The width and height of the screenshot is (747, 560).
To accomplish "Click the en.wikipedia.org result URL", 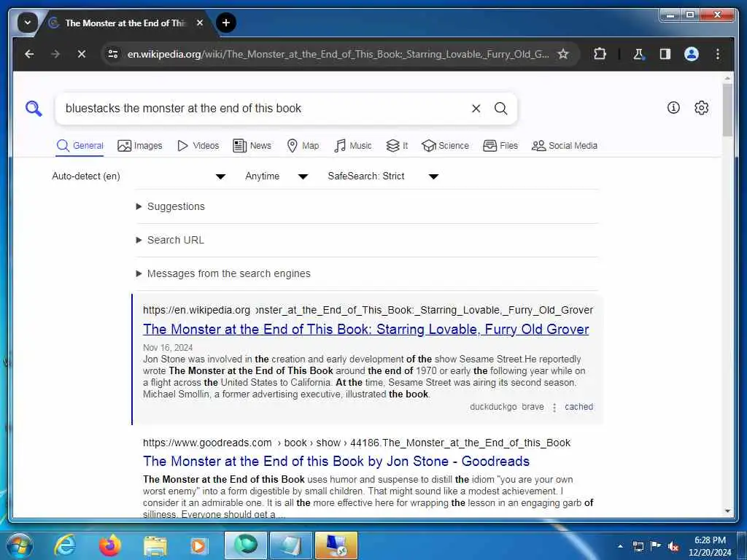I will point(368,311).
